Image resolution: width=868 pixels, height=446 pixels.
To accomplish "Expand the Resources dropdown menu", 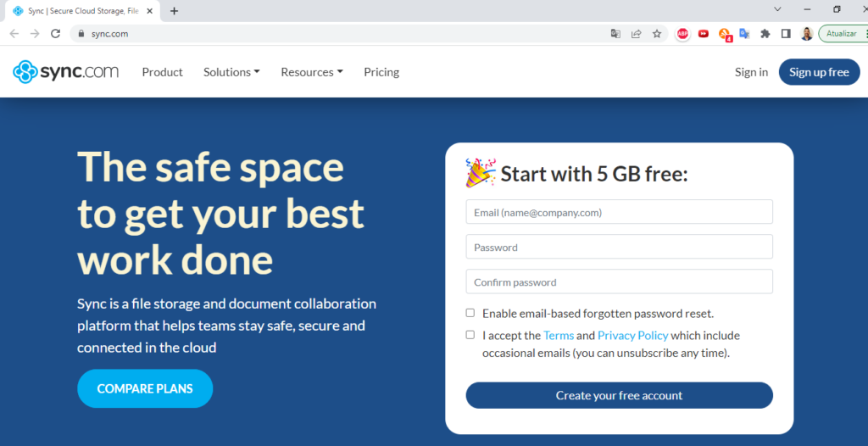I will pos(312,72).
